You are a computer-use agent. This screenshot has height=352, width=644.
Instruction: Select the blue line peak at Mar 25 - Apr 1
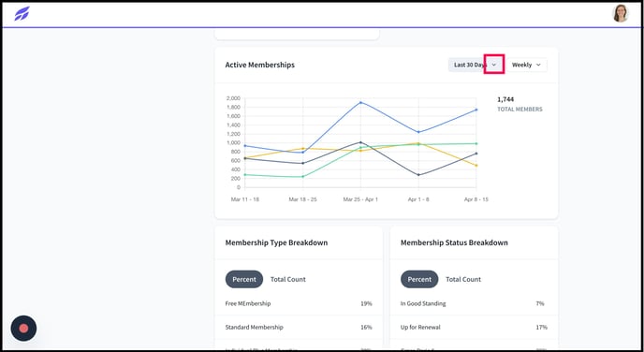click(360, 102)
